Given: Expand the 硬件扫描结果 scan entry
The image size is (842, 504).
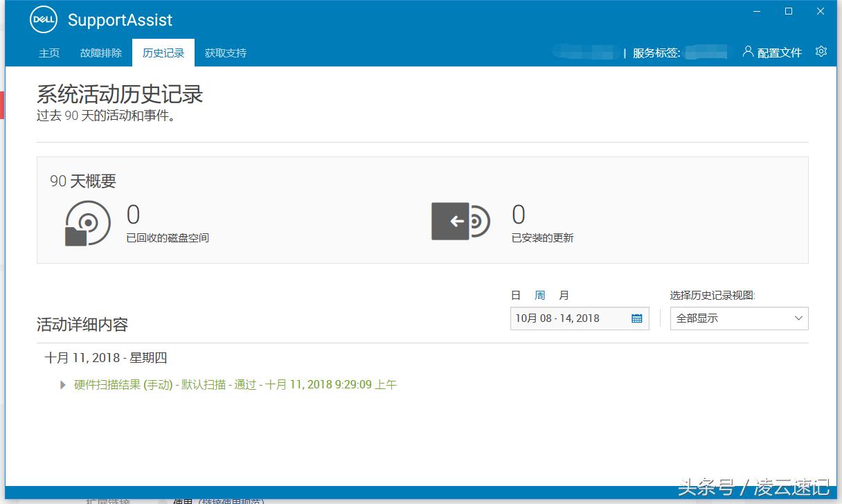Looking at the screenshot, I should (x=63, y=384).
